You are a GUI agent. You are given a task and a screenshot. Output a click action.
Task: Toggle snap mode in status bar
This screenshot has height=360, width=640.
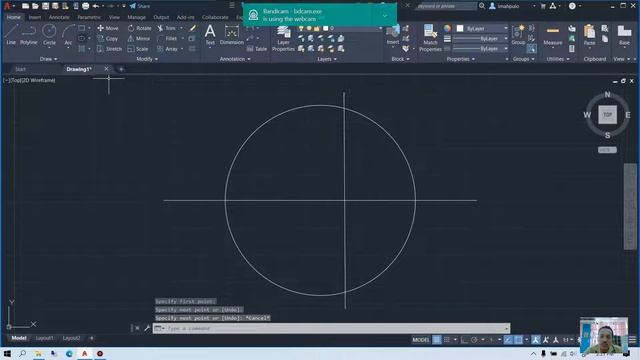pos(447,340)
